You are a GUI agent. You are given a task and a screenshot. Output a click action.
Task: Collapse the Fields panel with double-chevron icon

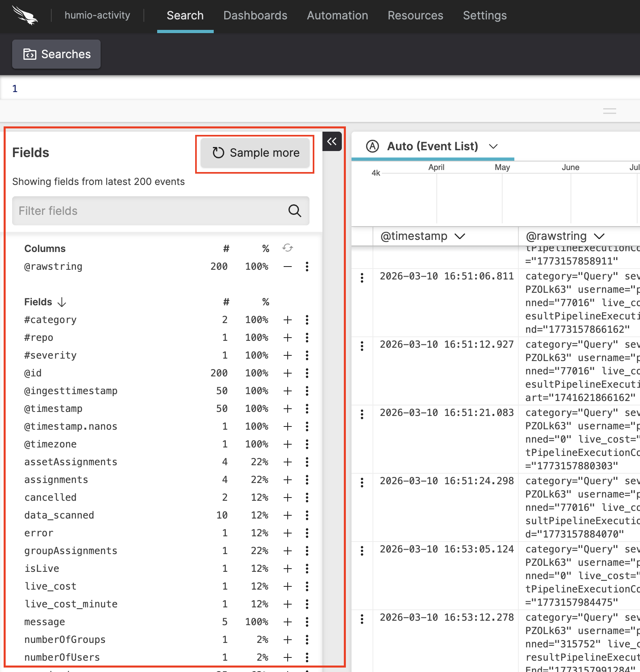[x=332, y=141]
